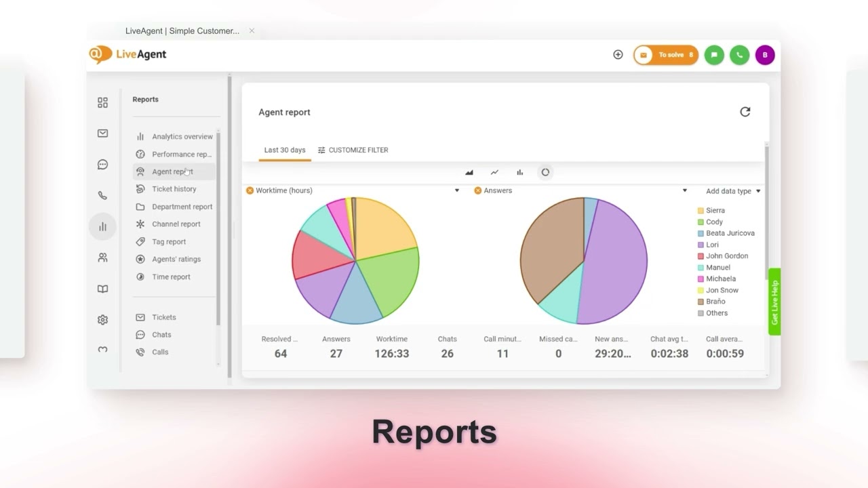Click the Sierra legend color swatch
This screenshot has height=488, width=868.
[x=701, y=211]
